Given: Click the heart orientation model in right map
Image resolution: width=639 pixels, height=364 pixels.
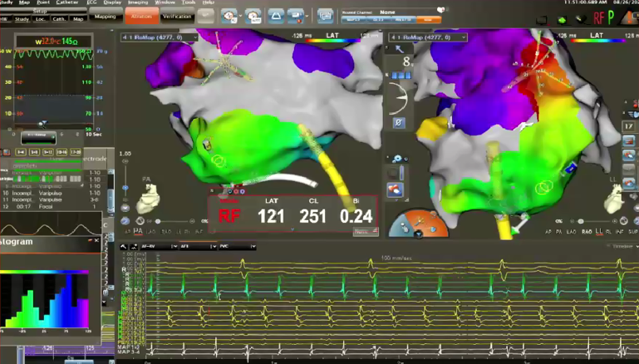Looking at the screenshot, I should pyautogui.click(x=616, y=199).
